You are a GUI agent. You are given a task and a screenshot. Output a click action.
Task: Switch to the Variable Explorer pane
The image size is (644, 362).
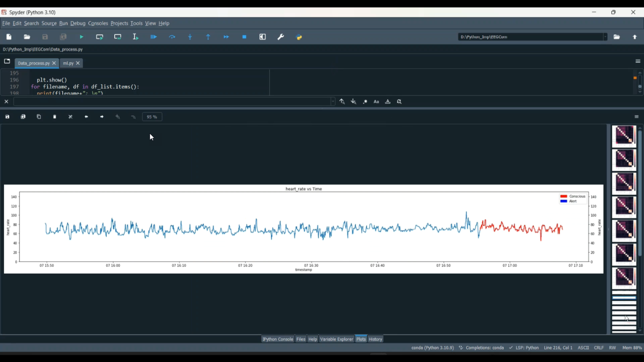[337, 339]
